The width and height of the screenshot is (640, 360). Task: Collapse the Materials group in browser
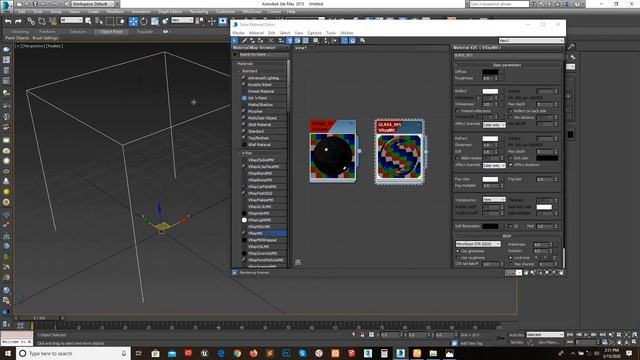tap(236, 64)
